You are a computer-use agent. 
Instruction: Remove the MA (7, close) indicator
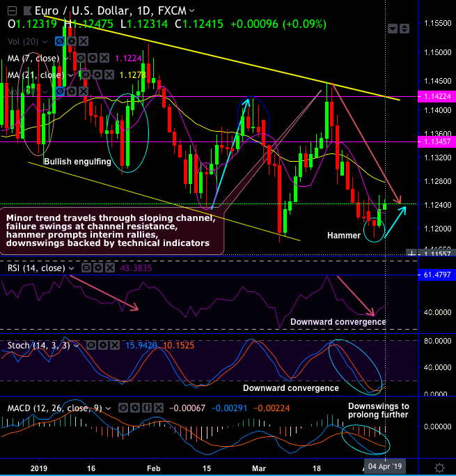tap(104, 58)
